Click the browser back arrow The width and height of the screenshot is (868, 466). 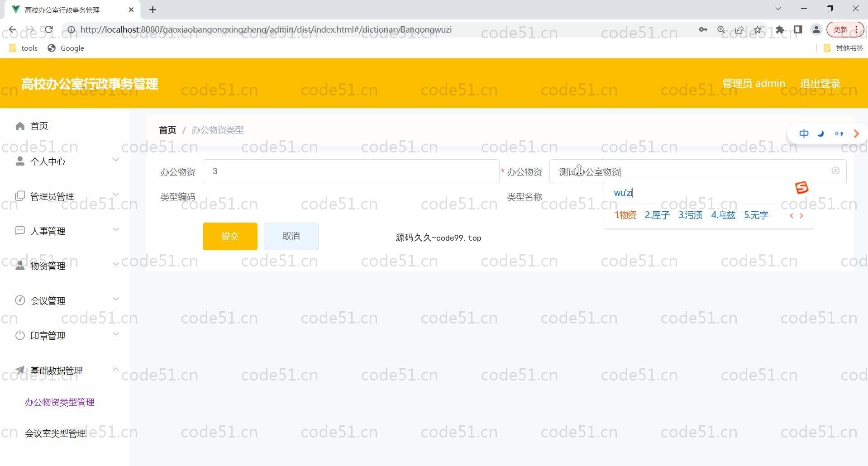[x=12, y=30]
